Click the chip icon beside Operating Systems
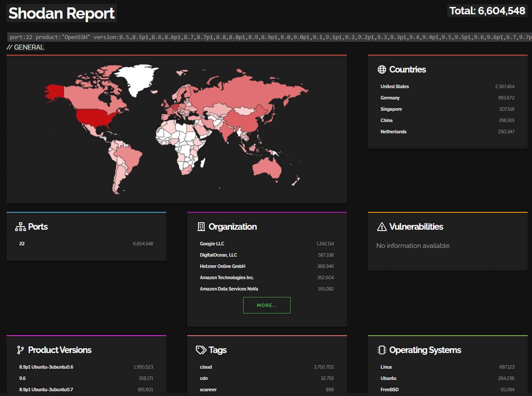 point(382,350)
